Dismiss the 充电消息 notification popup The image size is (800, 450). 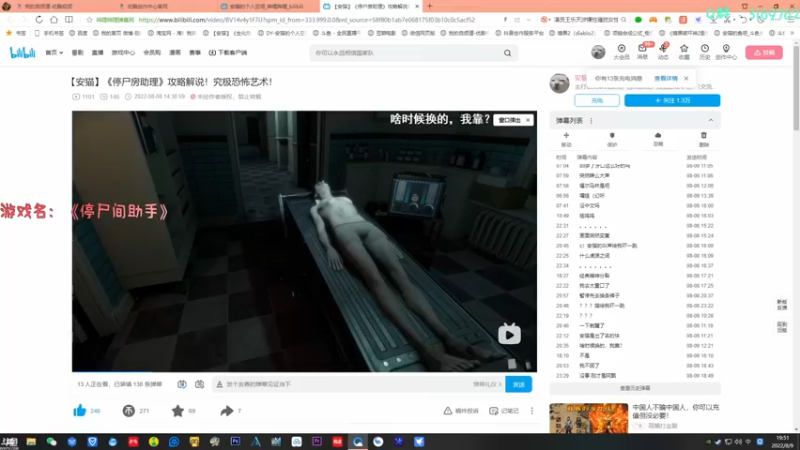(x=686, y=79)
